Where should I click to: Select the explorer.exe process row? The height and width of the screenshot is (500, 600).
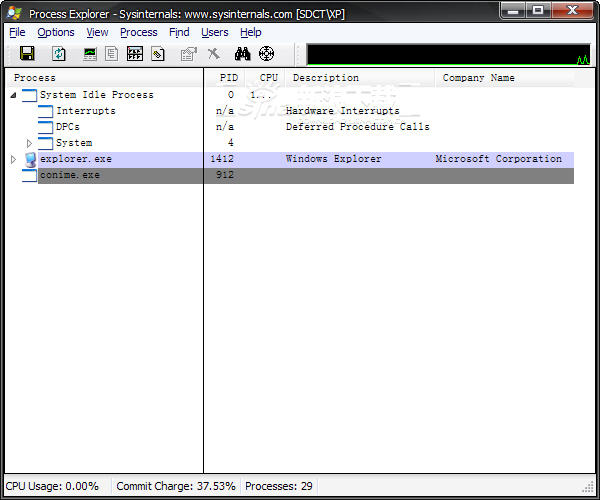(291, 159)
